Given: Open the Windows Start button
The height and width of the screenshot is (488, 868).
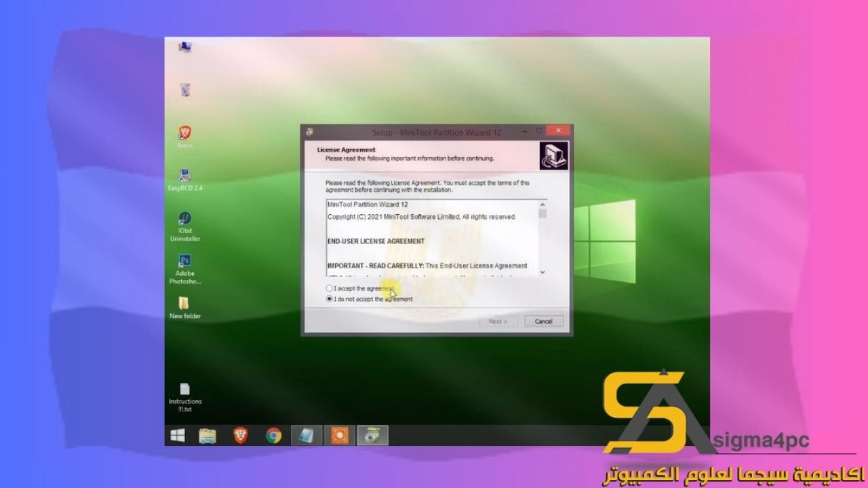Looking at the screenshot, I should [x=178, y=435].
